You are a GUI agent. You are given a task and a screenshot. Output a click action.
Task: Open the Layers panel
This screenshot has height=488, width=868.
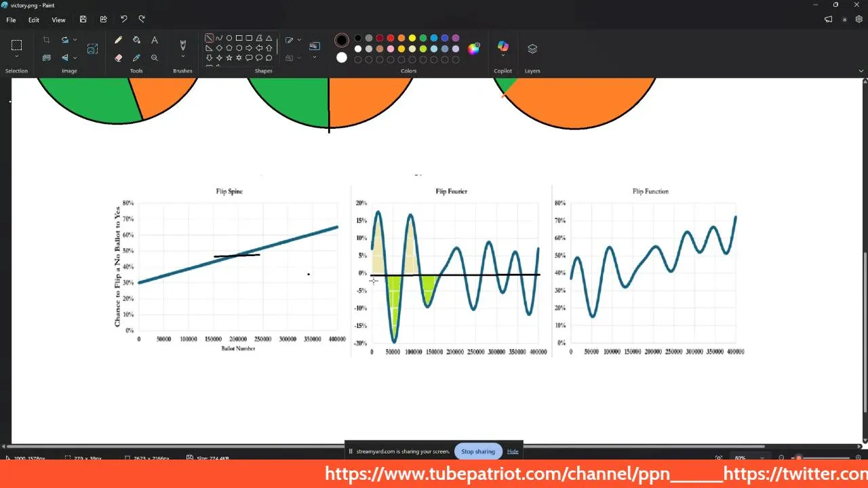532,49
